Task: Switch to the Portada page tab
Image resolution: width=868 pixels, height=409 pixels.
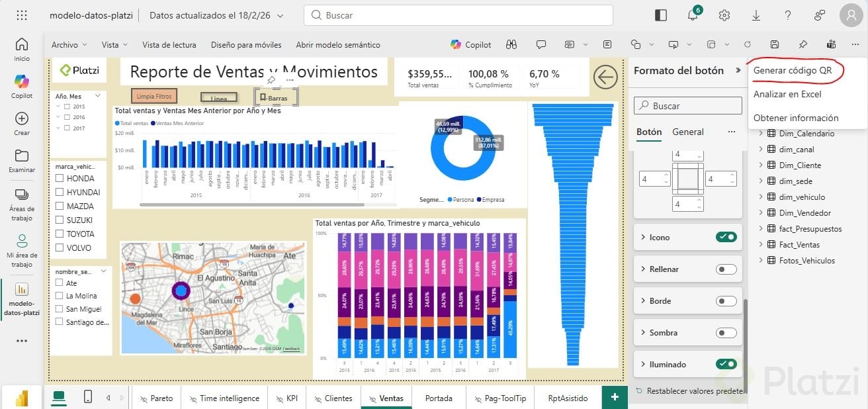Action: tap(439, 398)
